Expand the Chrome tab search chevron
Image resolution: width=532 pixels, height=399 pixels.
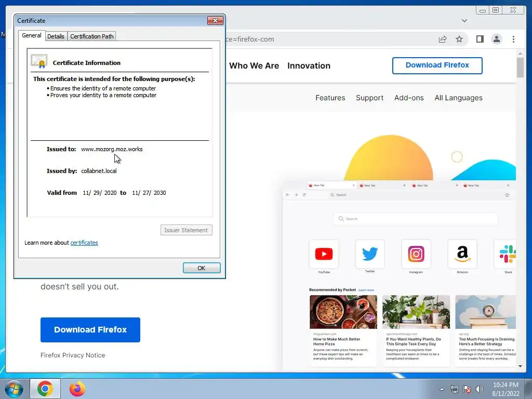click(464, 21)
